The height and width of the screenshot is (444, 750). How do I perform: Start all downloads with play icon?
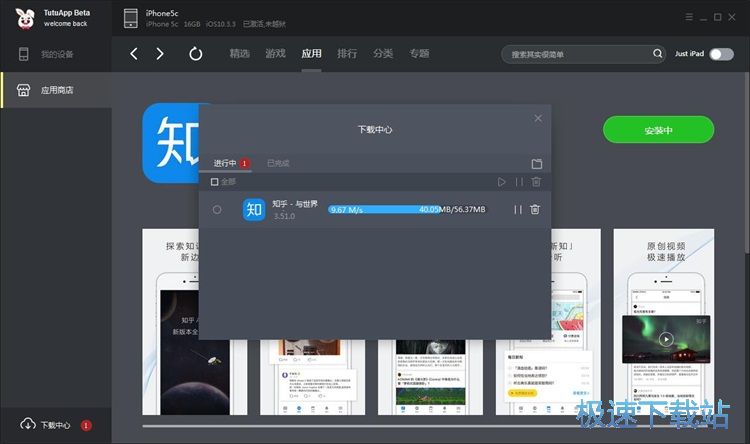tap(501, 182)
